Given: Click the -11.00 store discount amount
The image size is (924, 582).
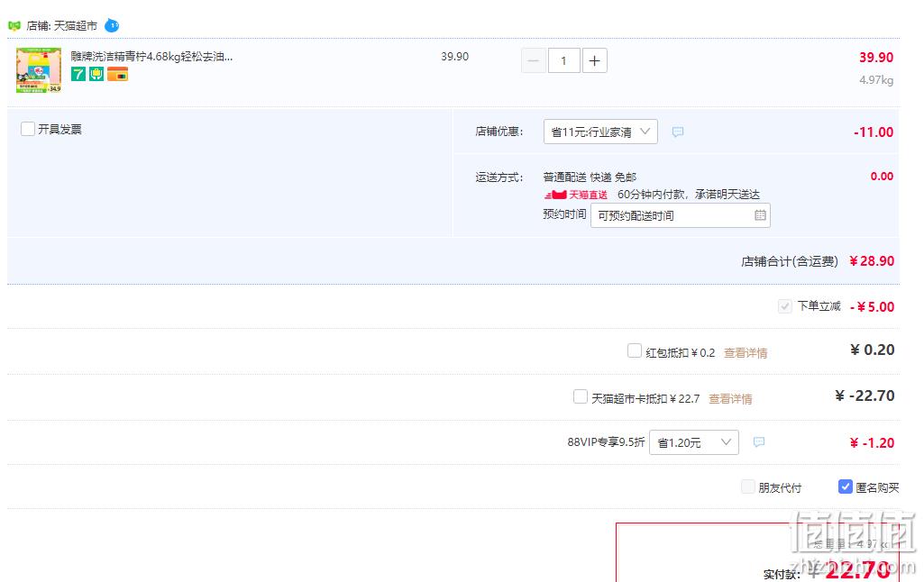Looking at the screenshot, I should pyautogui.click(x=874, y=132).
